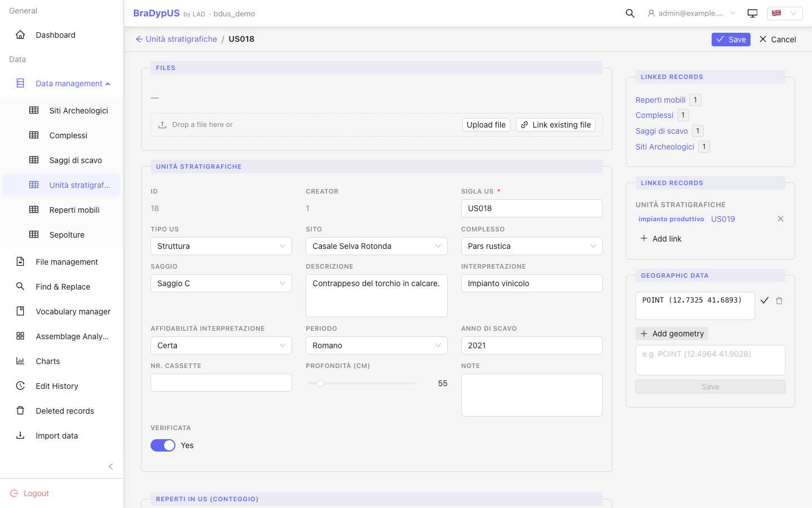This screenshot has width=812, height=508.
Task: Toggle the Verificata switch
Action: coord(163,445)
